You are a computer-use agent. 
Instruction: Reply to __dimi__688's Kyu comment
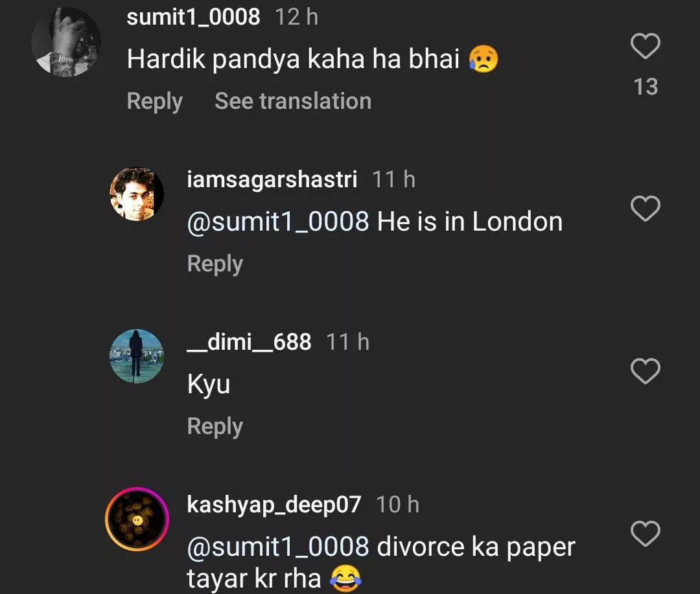215,426
